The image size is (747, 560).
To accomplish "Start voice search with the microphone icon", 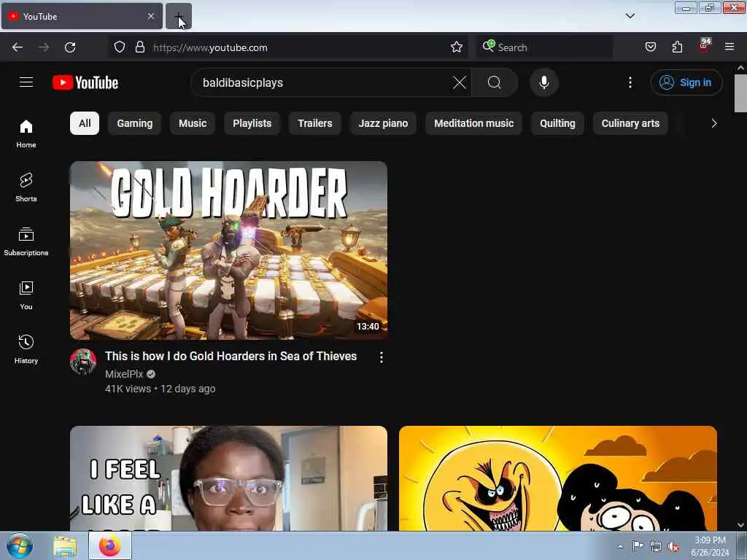I will tap(544, 82).
